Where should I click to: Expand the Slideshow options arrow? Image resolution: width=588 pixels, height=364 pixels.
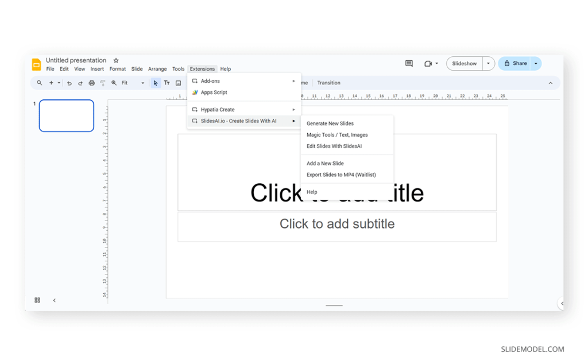pyautogui.click(x=488, y=63)
